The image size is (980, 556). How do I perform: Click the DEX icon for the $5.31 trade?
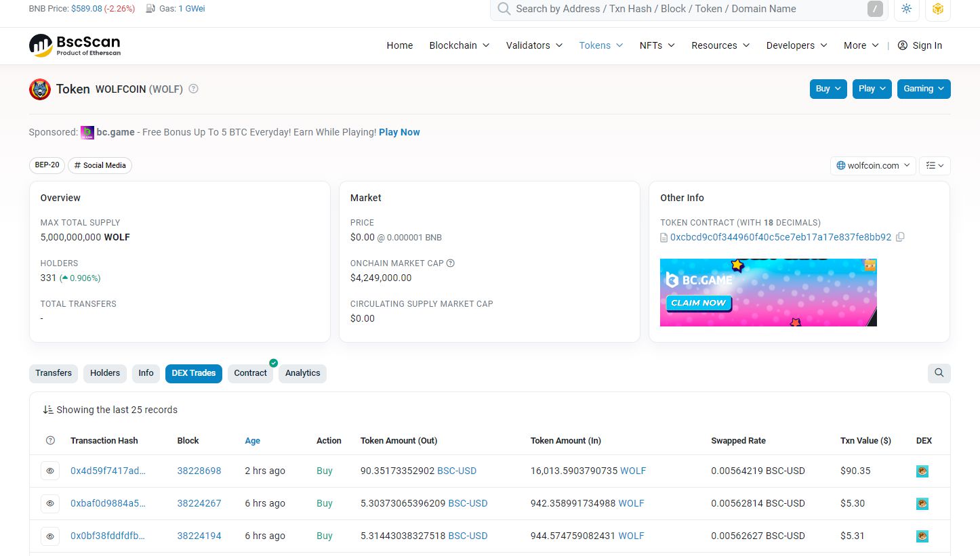922,536
